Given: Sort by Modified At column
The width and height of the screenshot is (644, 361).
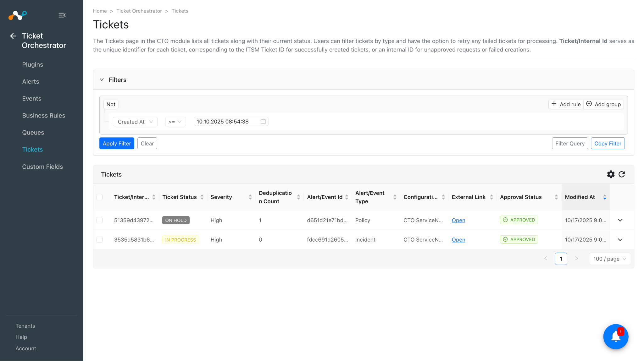Looking at the screenshot, I should [x=605, y=197].
